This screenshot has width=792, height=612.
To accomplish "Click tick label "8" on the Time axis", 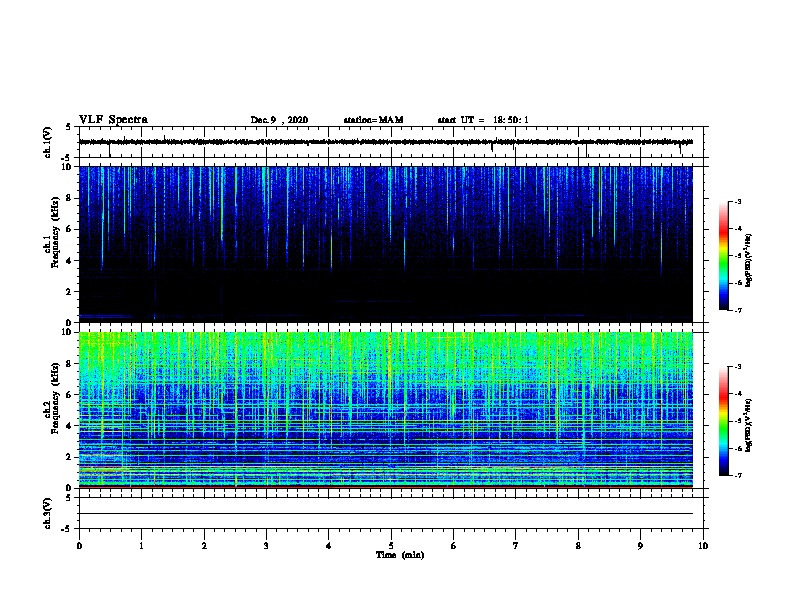I will 578,546.
